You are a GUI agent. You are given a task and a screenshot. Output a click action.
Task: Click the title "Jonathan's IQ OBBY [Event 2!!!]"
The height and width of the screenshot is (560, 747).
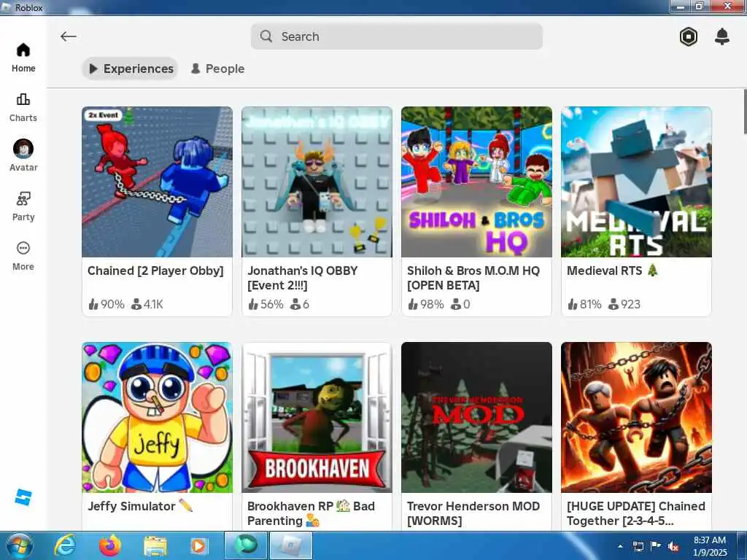[302, 278]
